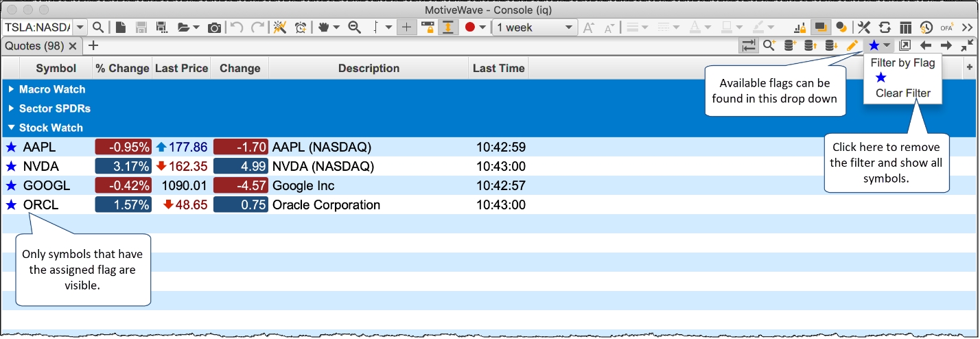Image resolution: width=980 pixels, height=339 pixels.
Task: Open the folder dropdown arrow
Action: (x=196, y=27)
